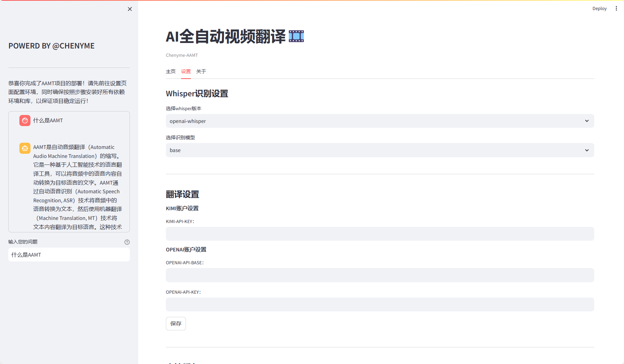Click the 保存 save button
The image size is (624, 364).
pos(176,323)
